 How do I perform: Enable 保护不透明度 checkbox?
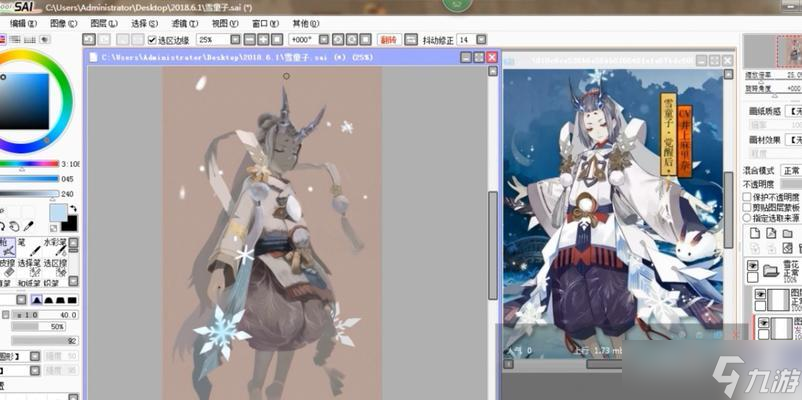point(748,196)
